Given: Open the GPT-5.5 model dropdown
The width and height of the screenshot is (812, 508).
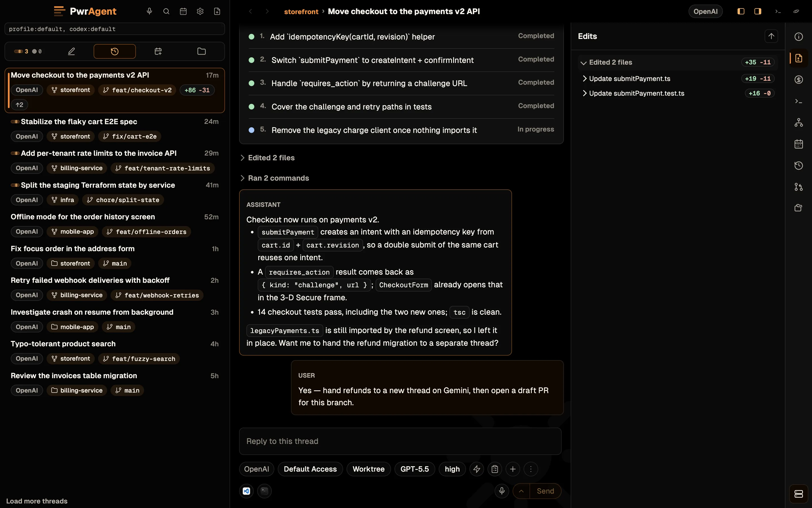Looking at the screenshot, I should pos(414,469).
